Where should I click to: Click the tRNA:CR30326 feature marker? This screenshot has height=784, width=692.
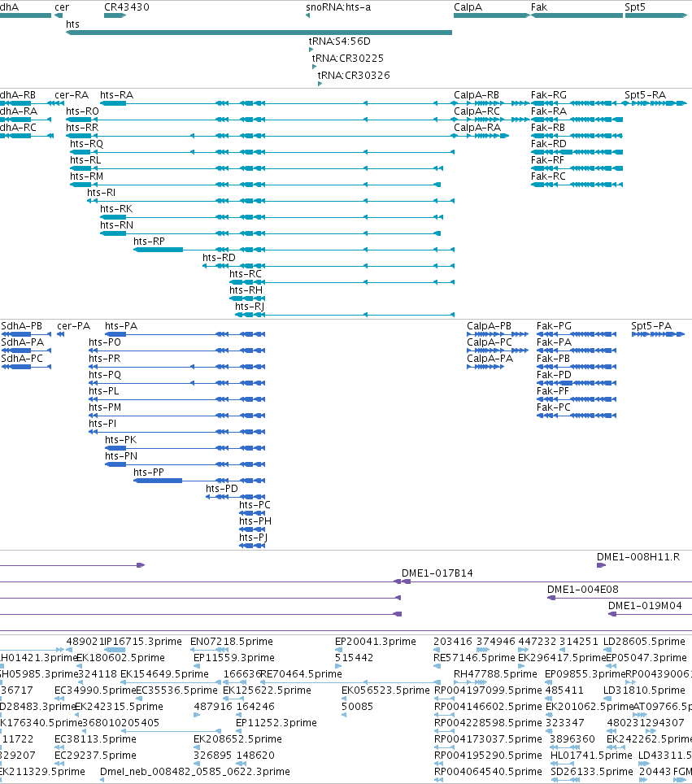[320, 84]
